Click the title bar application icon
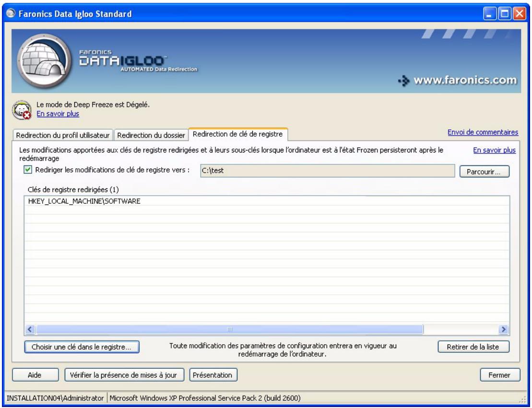This screenshot has height=408, width=532. [x=11, y=13]
